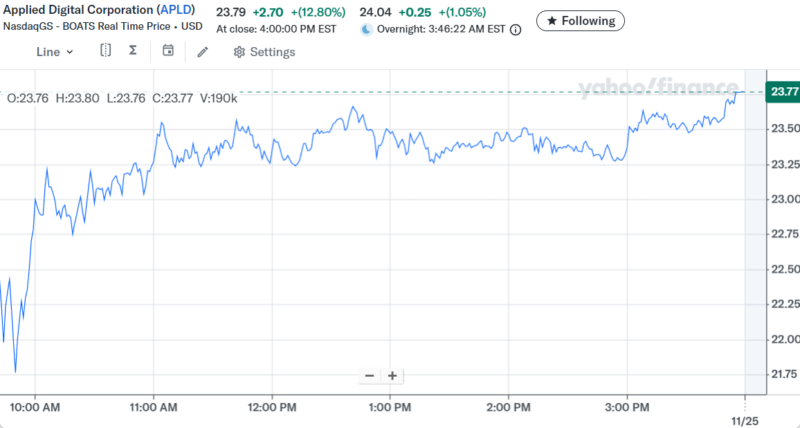Click the overnight moon icon
The image size is (800, 428).
(366, 30)
